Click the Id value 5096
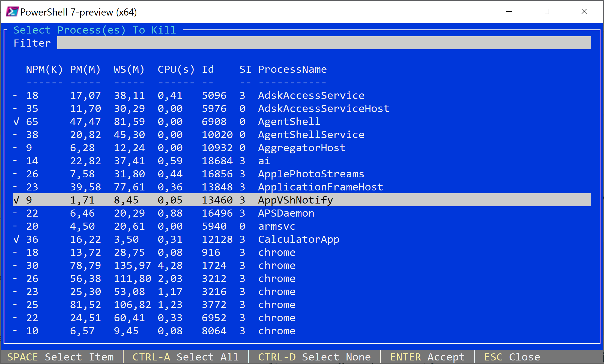Screen dimensions: 604x364 click(x=214, y=96)
